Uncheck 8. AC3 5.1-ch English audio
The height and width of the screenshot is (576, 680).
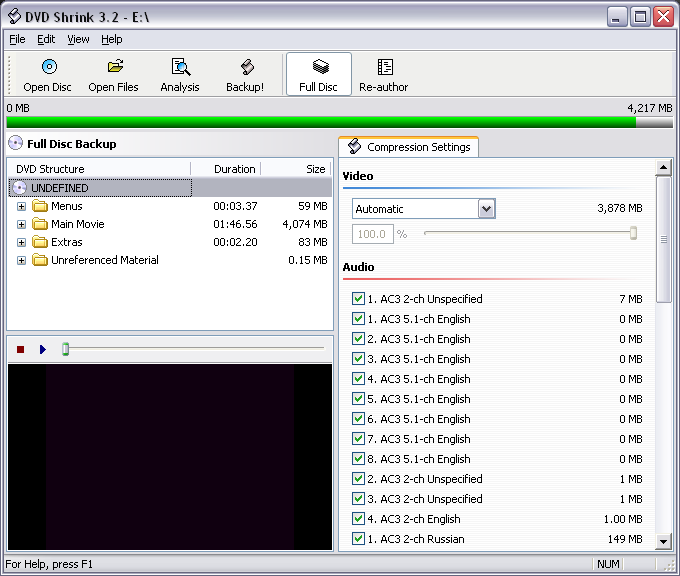(358, 458)
